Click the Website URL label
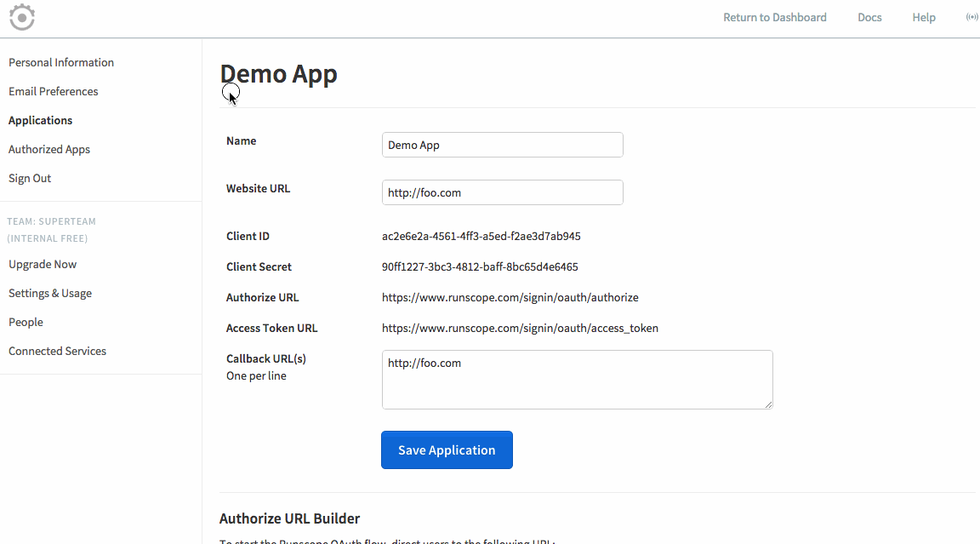The width and height of the screenshot is (980, 544). (258, 188)
